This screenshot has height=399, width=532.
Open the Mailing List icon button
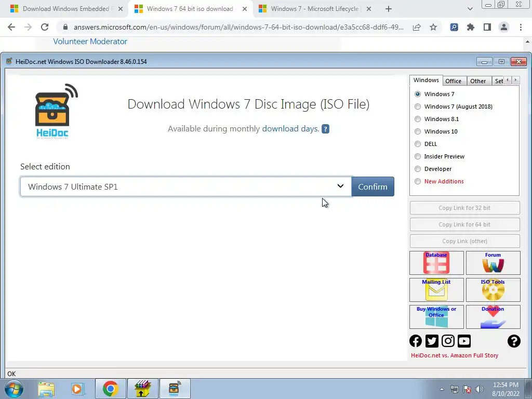436,290
